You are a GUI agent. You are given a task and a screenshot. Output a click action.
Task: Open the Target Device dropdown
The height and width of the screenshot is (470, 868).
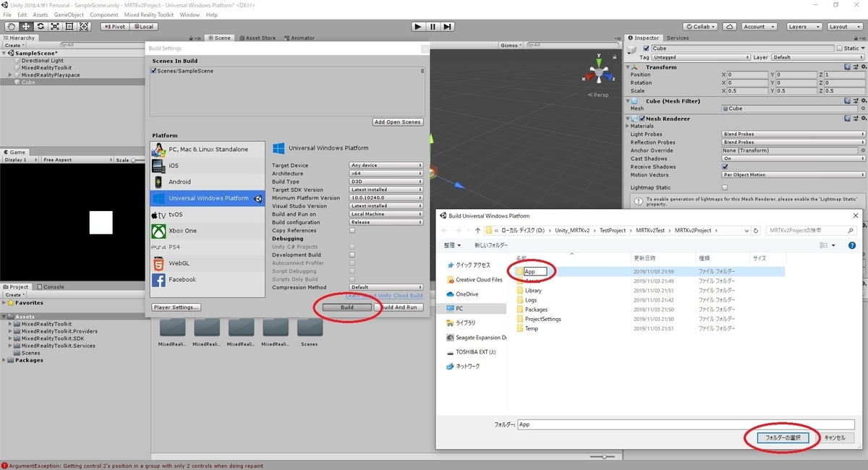[x=386, y=166]
